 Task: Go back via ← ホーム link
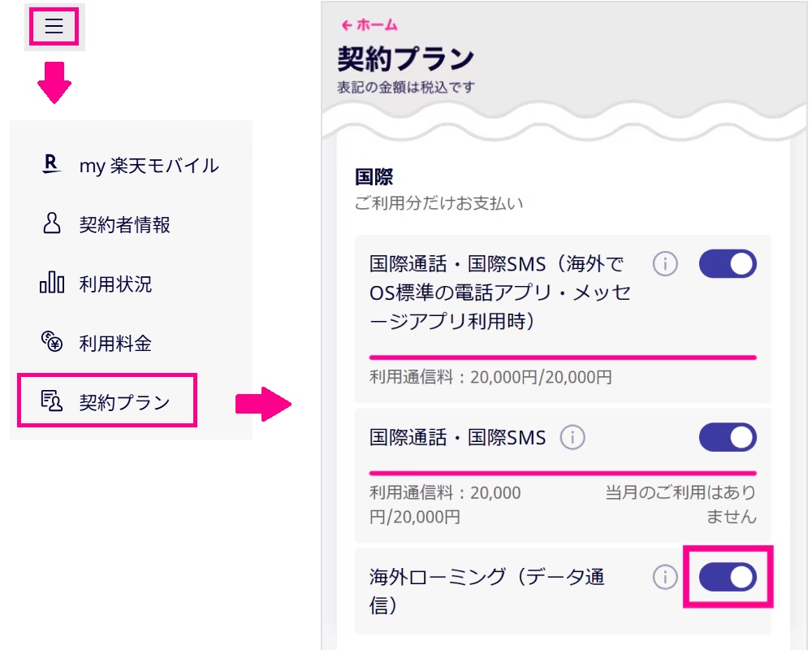click(x=370, y=25)
